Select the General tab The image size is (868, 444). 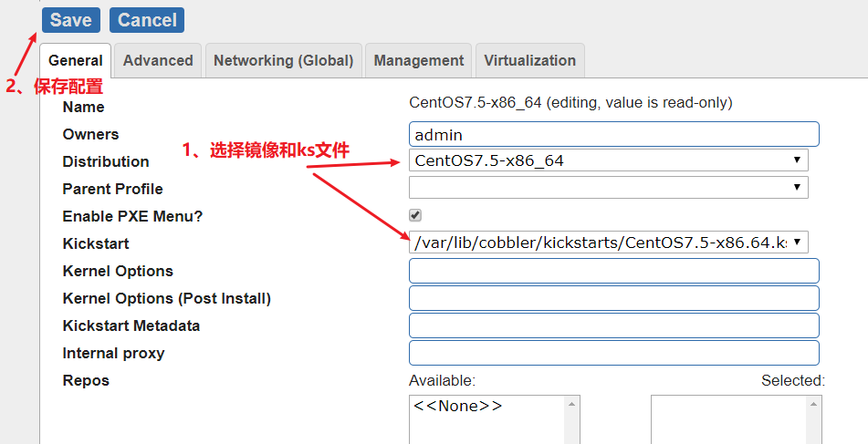coord(75,61)
